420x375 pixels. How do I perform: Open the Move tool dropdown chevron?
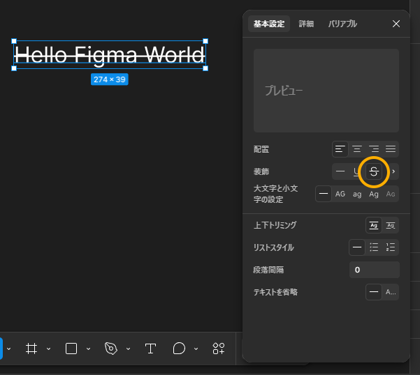click(9, 349)
